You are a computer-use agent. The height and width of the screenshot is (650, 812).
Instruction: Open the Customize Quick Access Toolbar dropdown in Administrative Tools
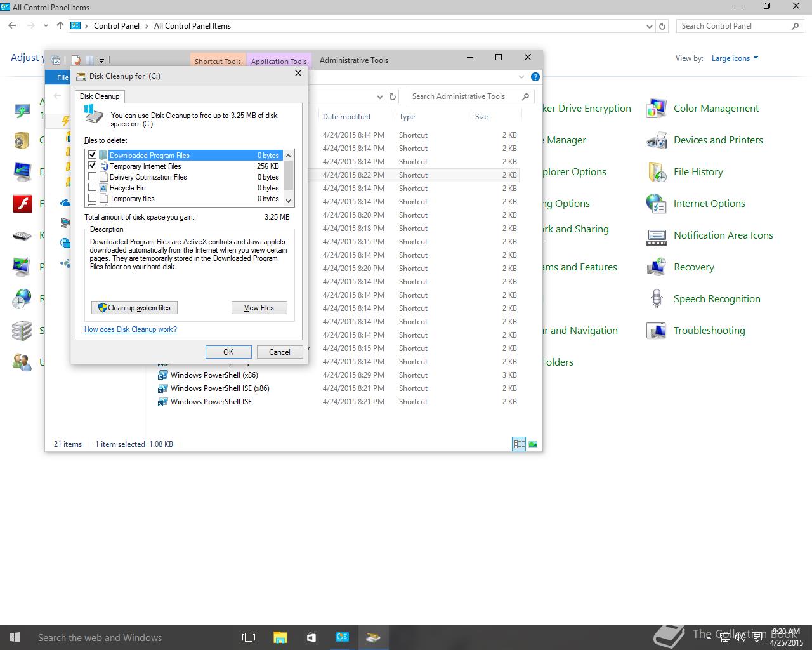click(101, 61)
